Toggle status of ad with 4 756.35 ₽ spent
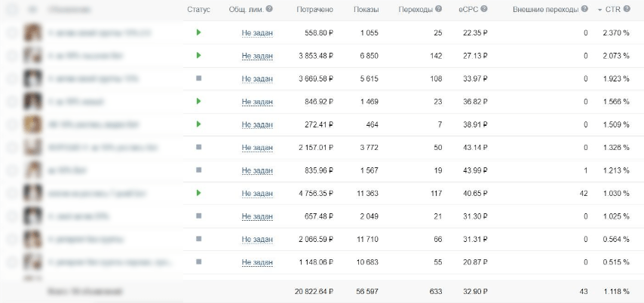 pyautogui.click(x=199, y=192)
